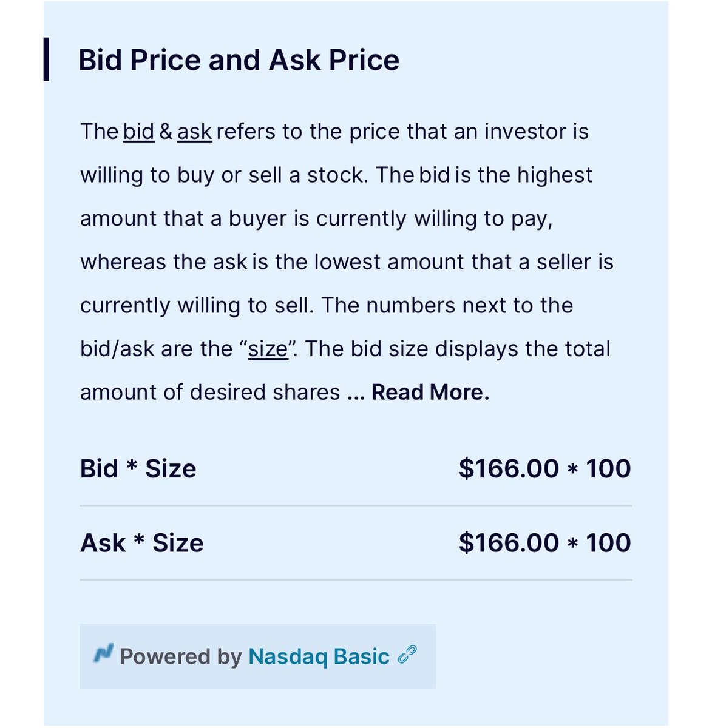Click the vertical bar beside the heading
712x728 pixels.
[x=46, y=59]
